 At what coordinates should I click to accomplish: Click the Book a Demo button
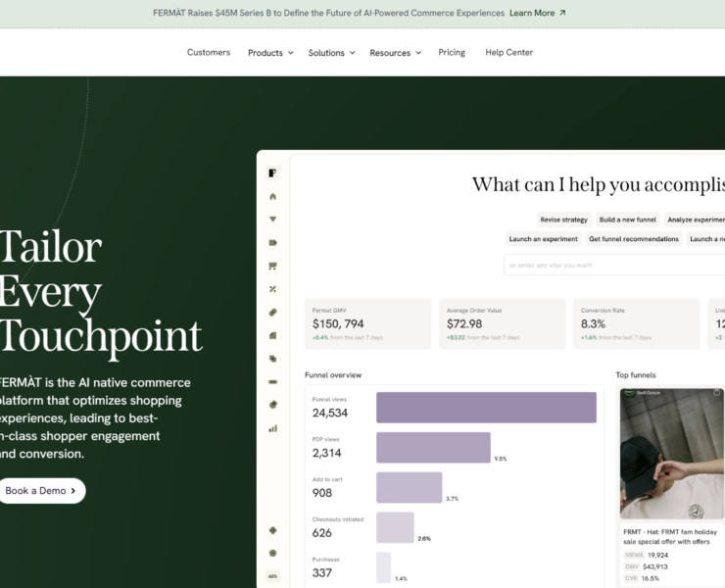[x=41, y=491]
